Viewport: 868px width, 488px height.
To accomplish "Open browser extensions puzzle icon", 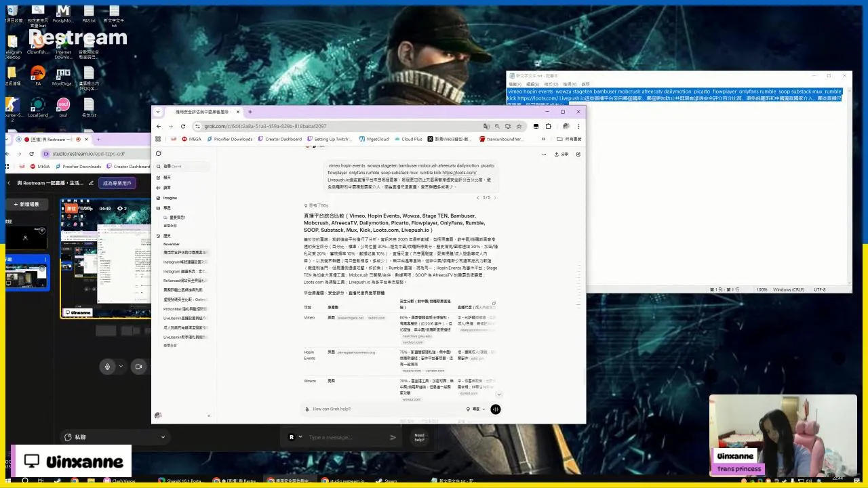I will (548, 126).
